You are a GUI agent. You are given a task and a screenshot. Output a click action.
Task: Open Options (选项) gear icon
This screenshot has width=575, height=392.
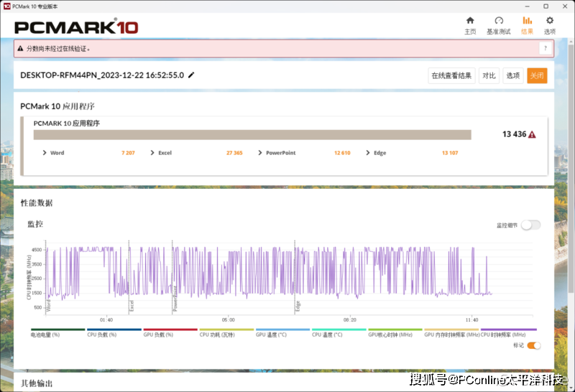tap(550, 21)
